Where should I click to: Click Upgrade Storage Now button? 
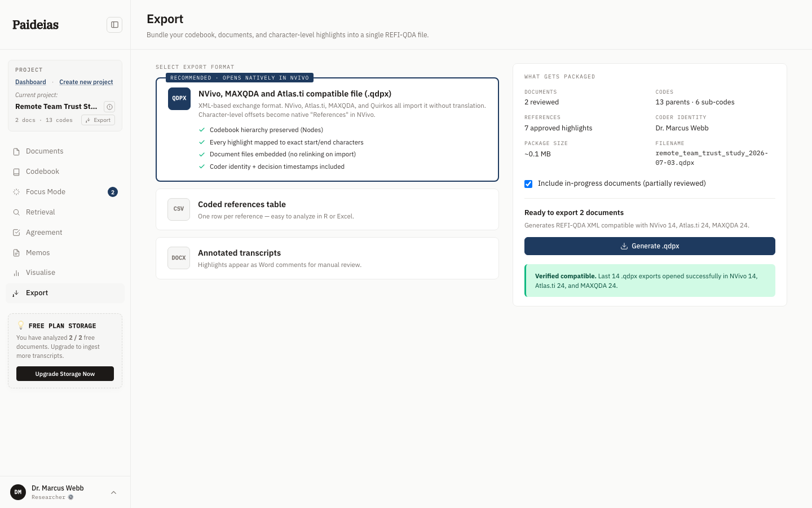point(65,374)
